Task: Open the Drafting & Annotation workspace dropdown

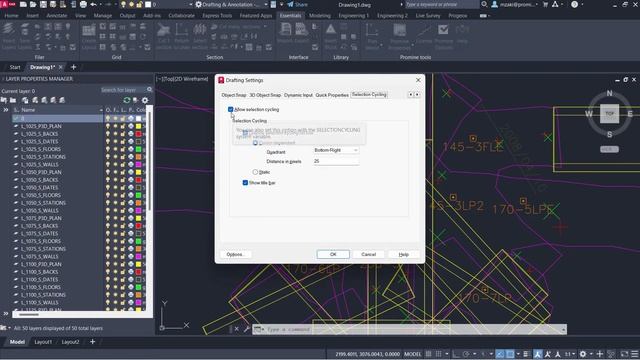Action: (266, 4)
